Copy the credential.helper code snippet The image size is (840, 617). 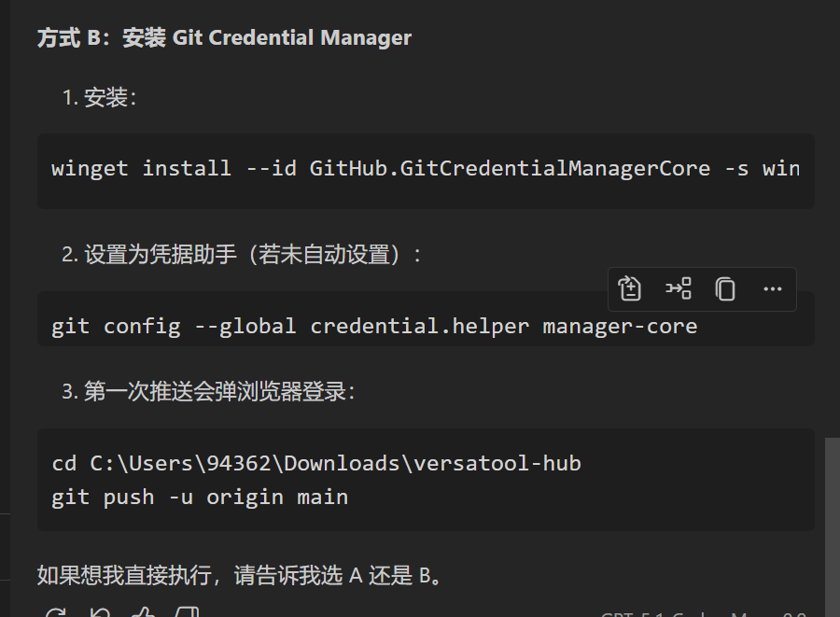coord(725,288)
